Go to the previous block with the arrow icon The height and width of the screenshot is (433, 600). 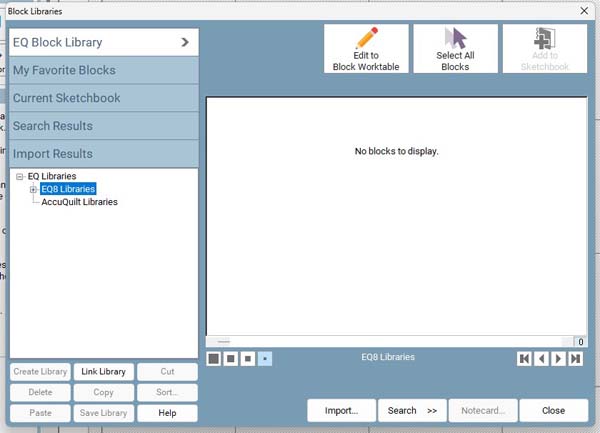point(541,358)
